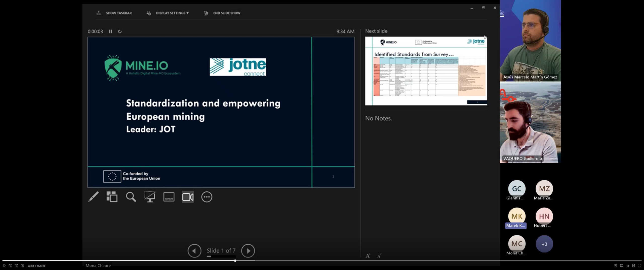The height and width of the screenshot is (270, 644).
Task: Click the speaker voice icon in player bar
Action: [x=615, y=265]
